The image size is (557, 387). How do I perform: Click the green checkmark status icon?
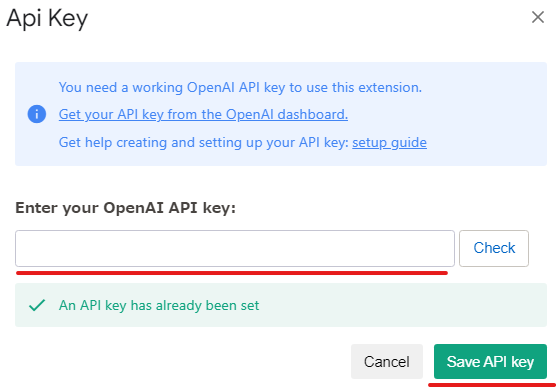tap(37, 305)
